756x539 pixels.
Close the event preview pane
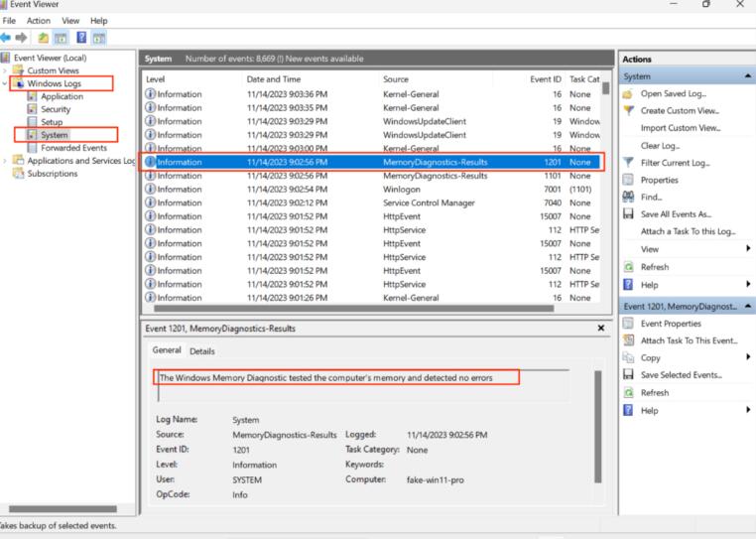coord(600,329)
